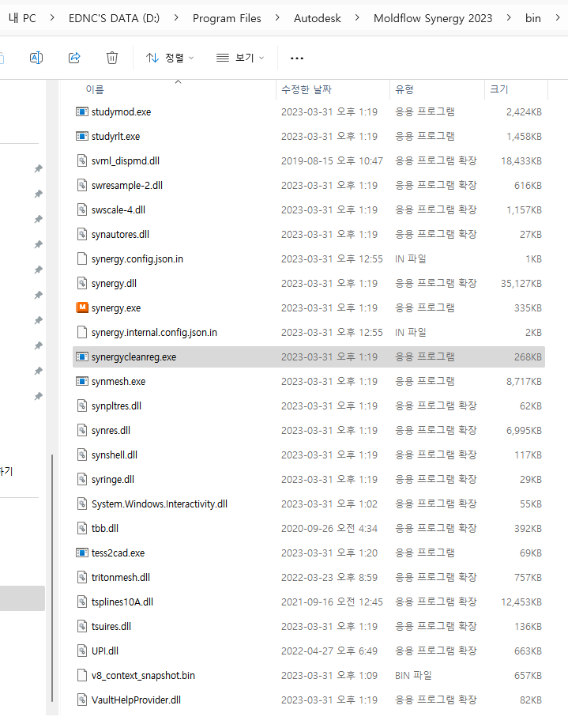The image size is (568, 728).
Task: Click breadcrumb chevron after 내 PC
Action: (x=52, y=17)
